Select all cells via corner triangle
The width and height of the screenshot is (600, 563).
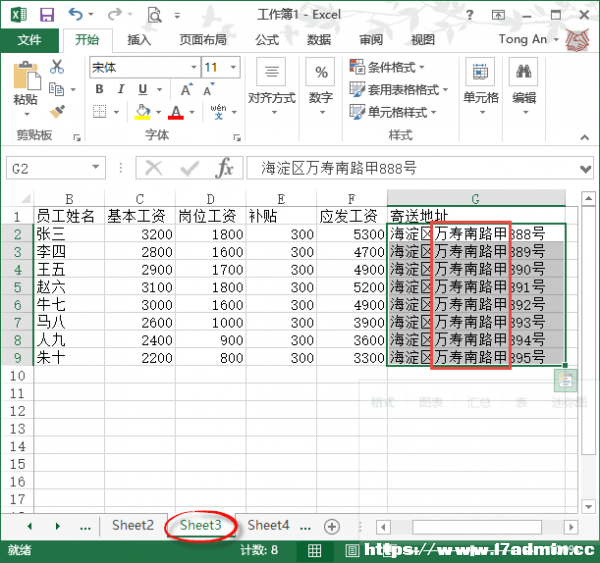(26, 199)
